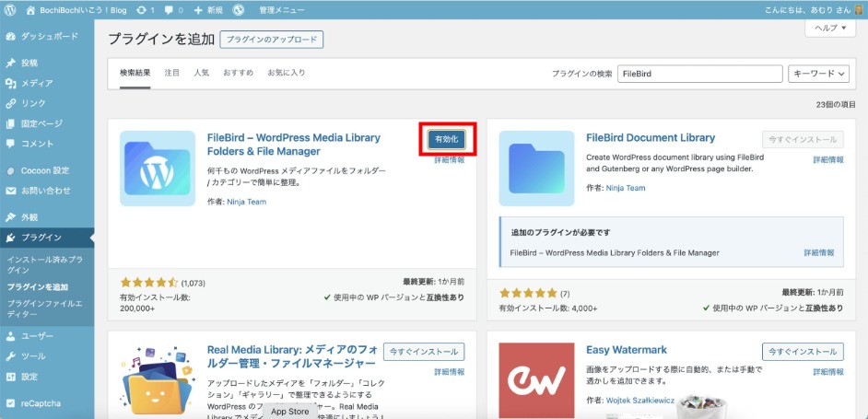Focus the plugin search field containing FileBird

point(699,74)
